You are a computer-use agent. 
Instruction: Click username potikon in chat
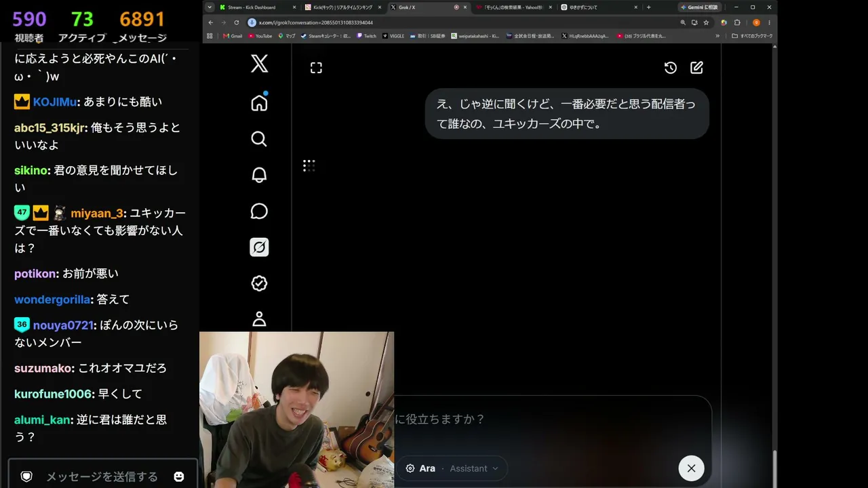pyautogui.click(x=36, y=274)
